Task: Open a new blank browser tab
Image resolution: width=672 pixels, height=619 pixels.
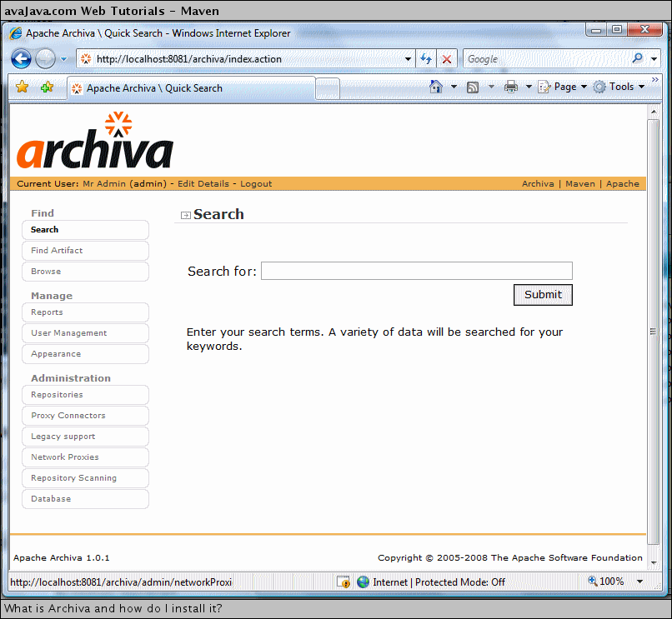Action: coord(327,87)
